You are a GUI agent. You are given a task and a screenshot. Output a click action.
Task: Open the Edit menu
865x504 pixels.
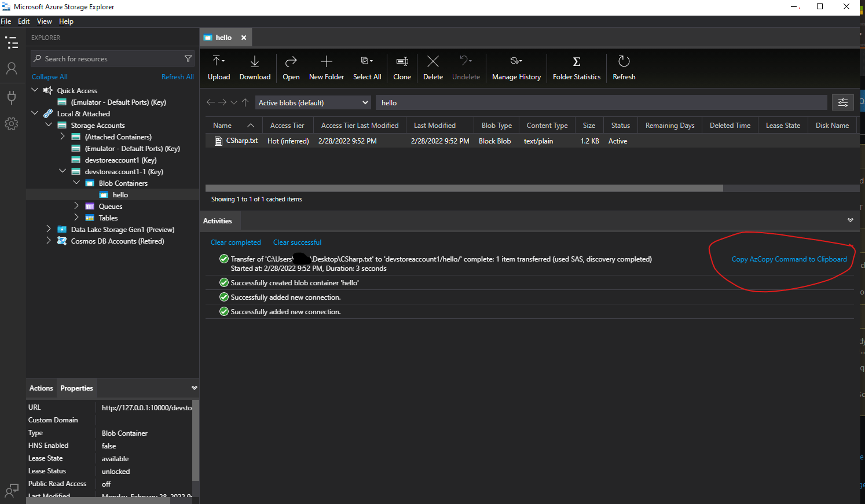(x=24, y=21)
